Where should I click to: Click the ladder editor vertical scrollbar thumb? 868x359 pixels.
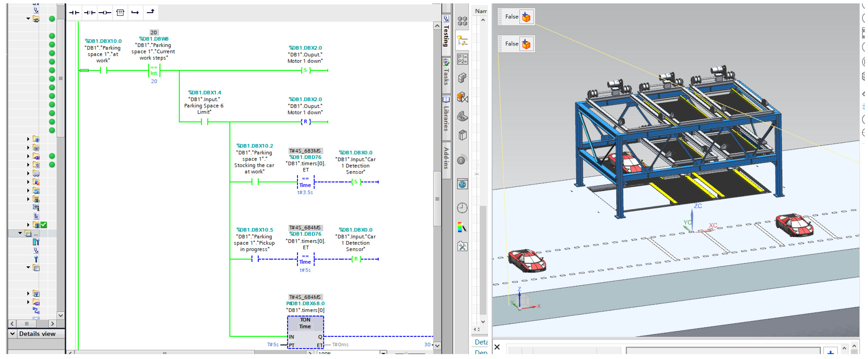click(437, 199)
